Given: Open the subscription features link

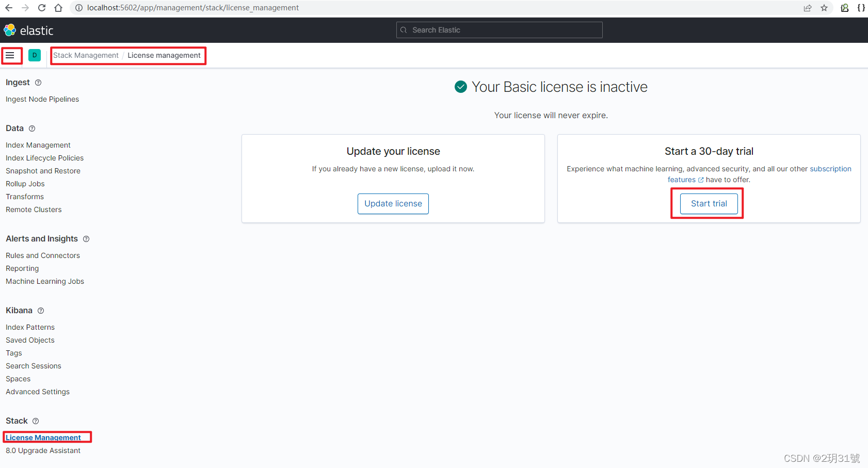Looking at the screenshot, I should coord(830,169).
